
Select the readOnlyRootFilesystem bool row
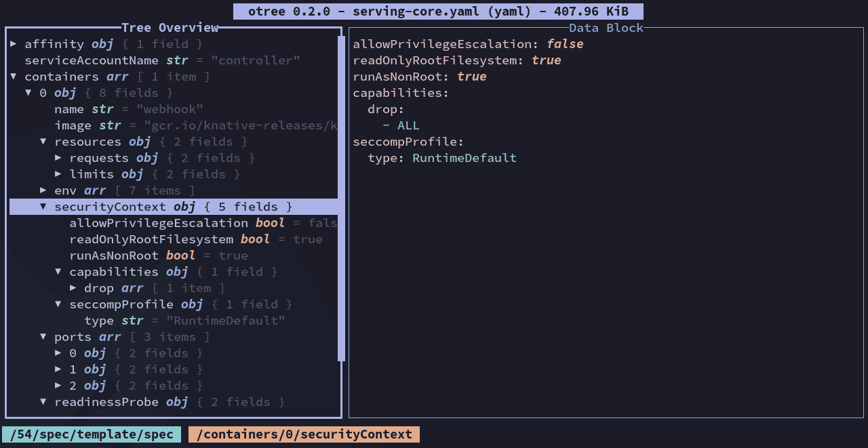click(x=174, y=239)
